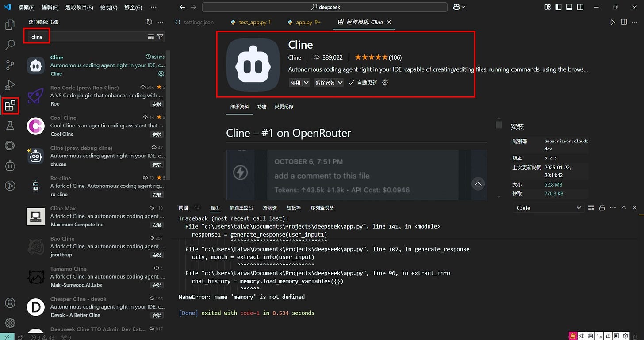Image resolution: width=644 pixels, height=340 pixels.
Task: Open the Cline robot icon in activity bar
Action: pos(10,166)
